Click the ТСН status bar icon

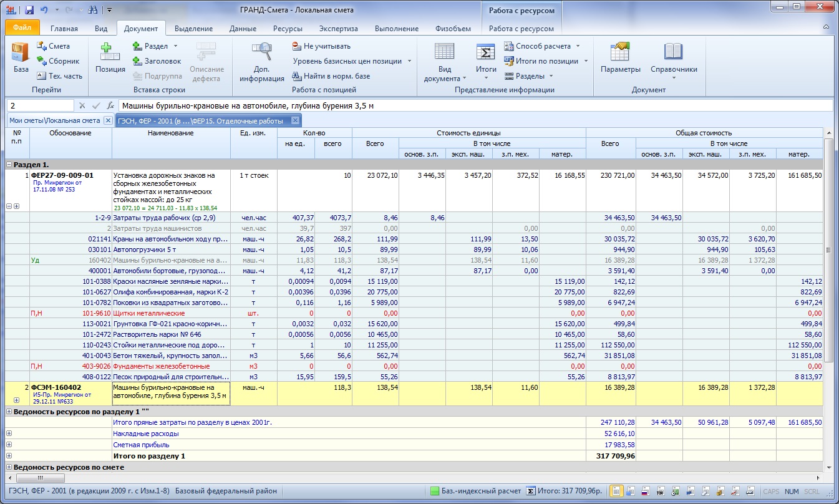[x=660, y=492]
